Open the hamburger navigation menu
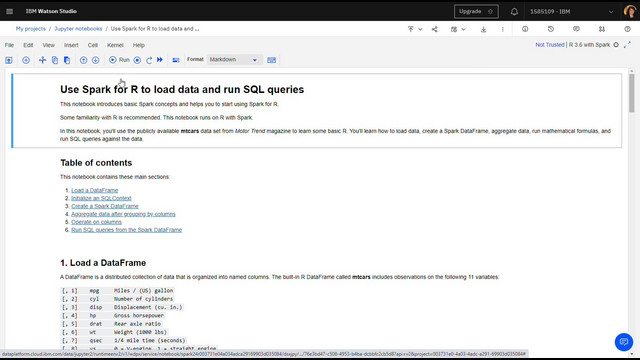 9,11
